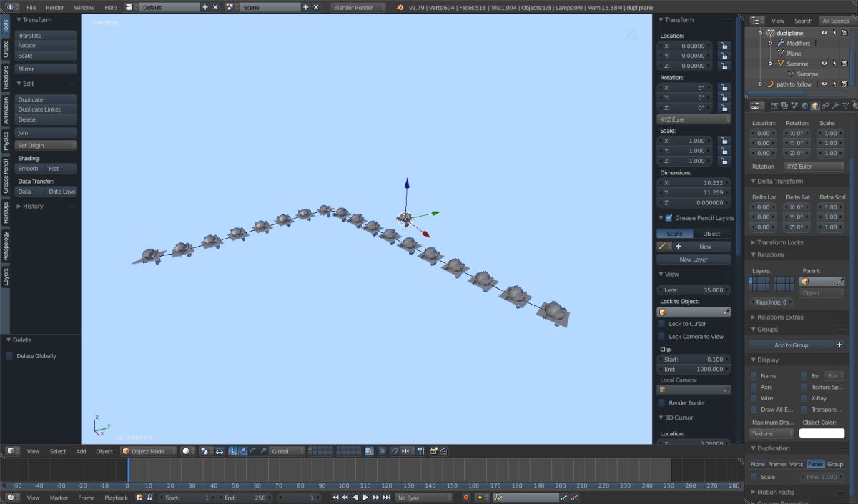Uncheck Grease Pencil Layers checkbox
The width and height of the screenshot is (858, 504).
click(669, 218)
